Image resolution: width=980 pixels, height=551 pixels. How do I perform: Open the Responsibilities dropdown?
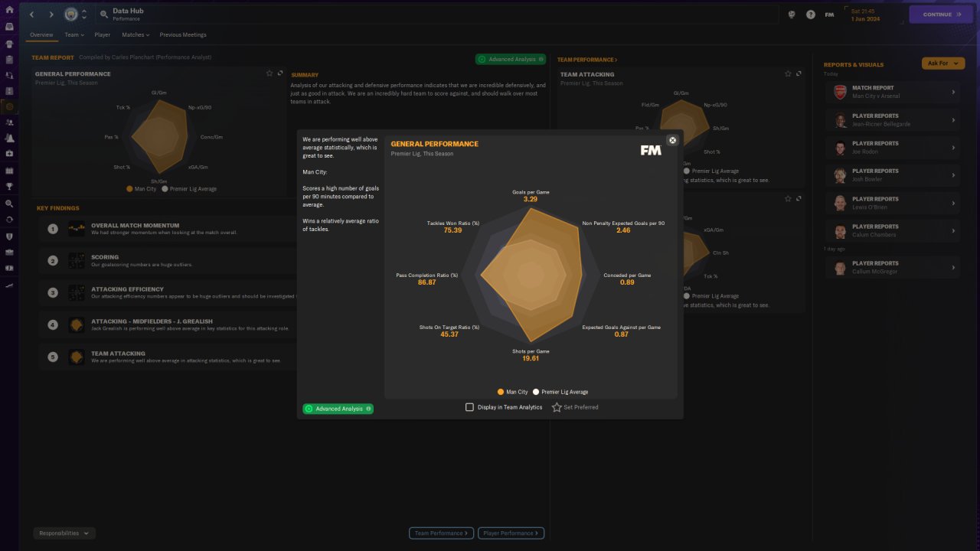(x=64, y=533)
